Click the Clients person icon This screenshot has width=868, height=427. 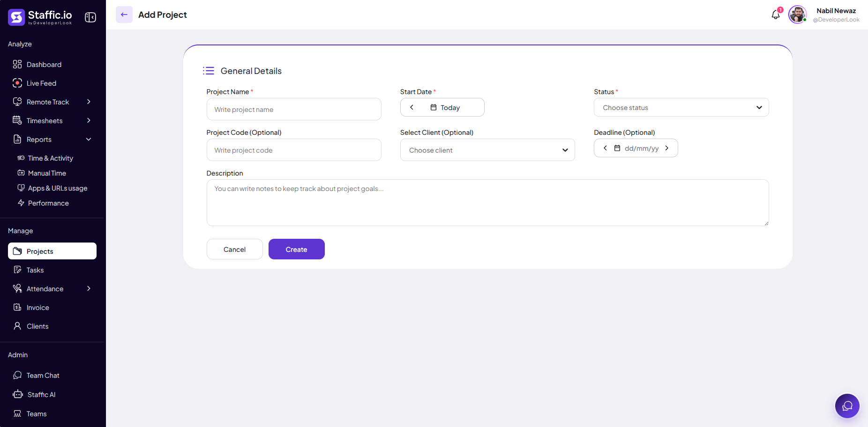[x=17, y=326]
